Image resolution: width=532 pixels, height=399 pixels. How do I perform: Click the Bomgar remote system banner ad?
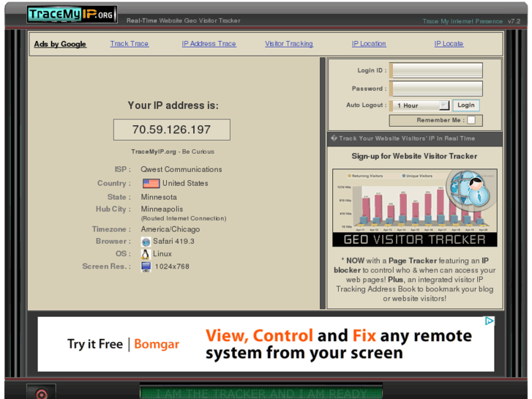266,344
